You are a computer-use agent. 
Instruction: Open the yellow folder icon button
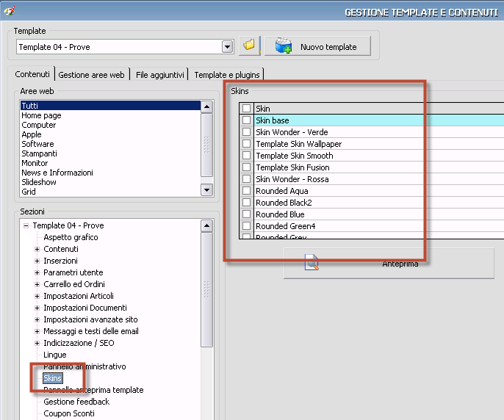[x=249, y=46]
